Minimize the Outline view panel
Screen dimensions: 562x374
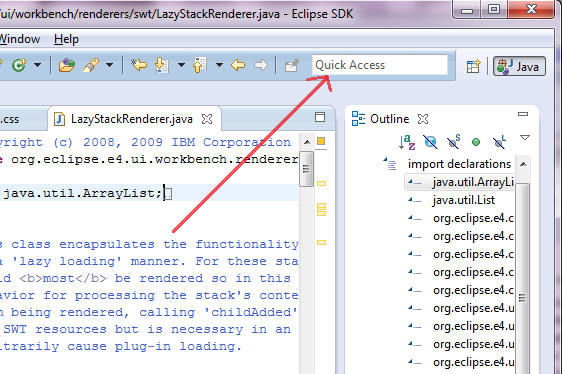point(523,114)
